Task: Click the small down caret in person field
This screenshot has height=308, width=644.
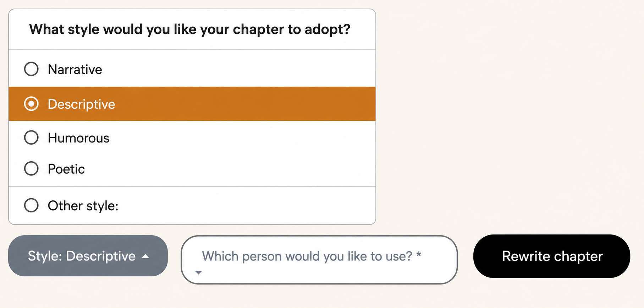Action: [x=199, y=272]
